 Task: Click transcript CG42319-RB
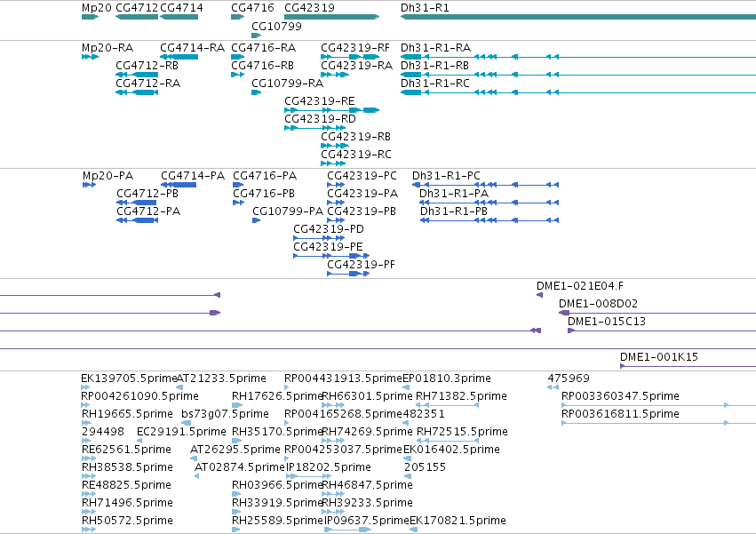pyautogui.click(x=356, y=137)
